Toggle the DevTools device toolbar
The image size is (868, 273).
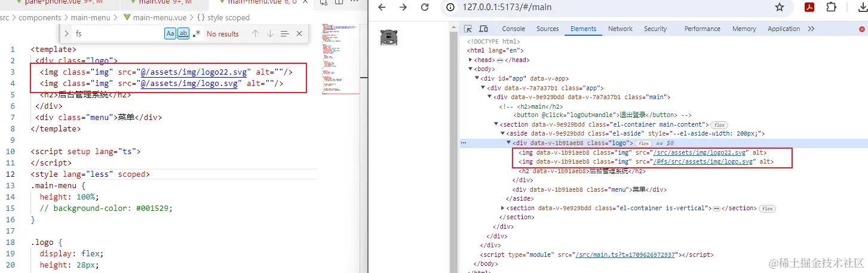tap(483, 29)
